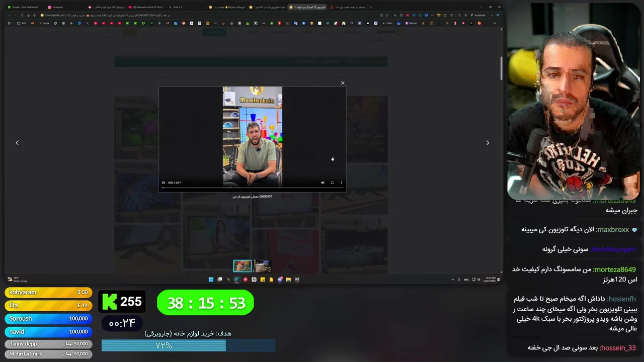
Task: Enter fullscreen on the video player
Action: pyautogui.click(x=332, y=183)
